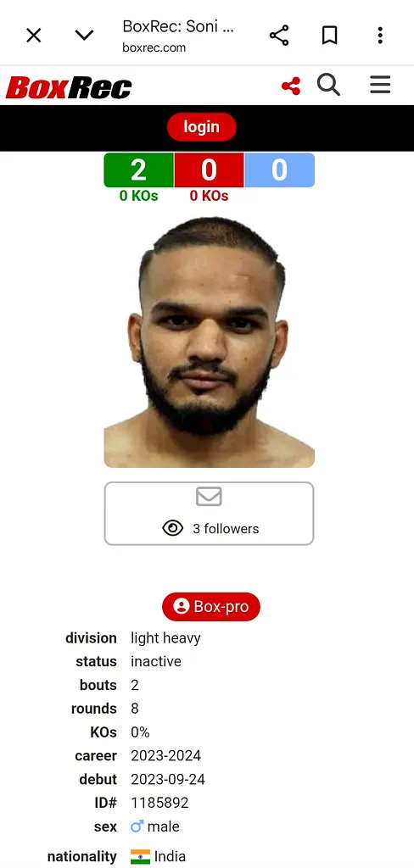Click the red login button
414x868 pixels.
tap(202, 127)
